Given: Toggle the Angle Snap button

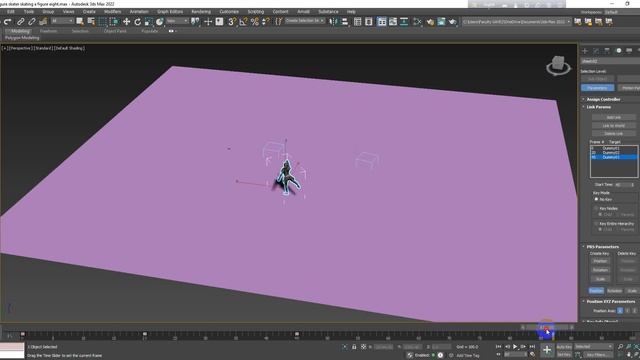Looking at the screenshot, I should 243,22.
